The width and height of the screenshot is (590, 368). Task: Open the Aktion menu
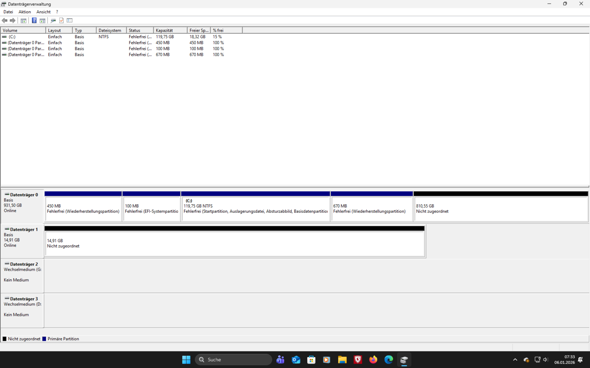click(24, 12)
